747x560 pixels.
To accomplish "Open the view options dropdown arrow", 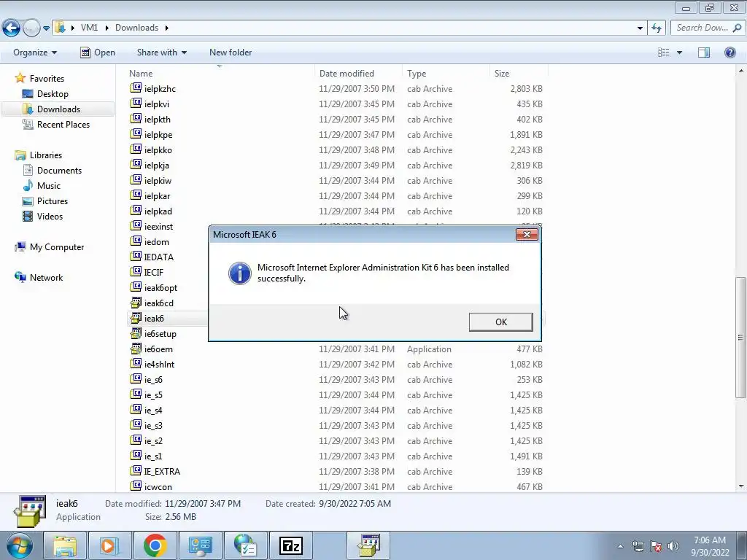I will [x=679, y=52].
